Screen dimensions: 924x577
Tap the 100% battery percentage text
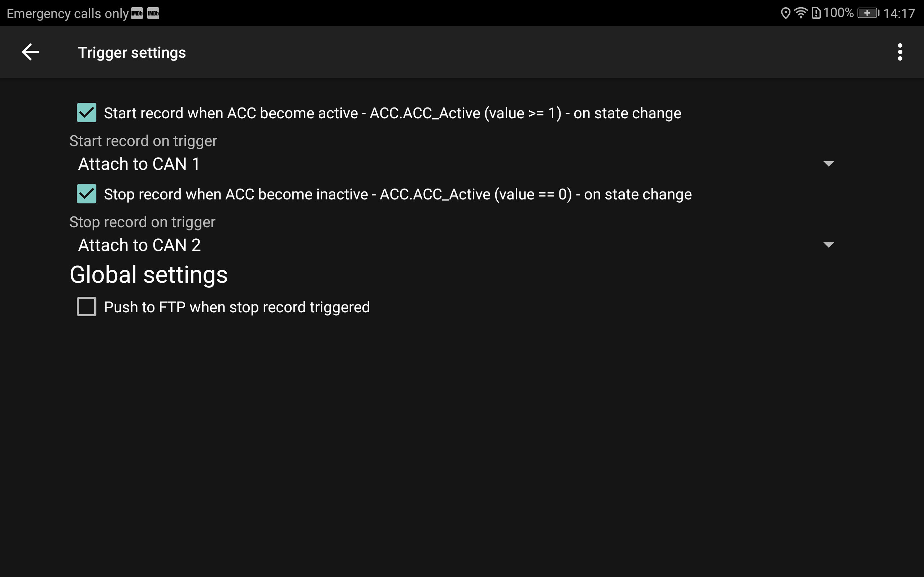[x=838, y=13]
